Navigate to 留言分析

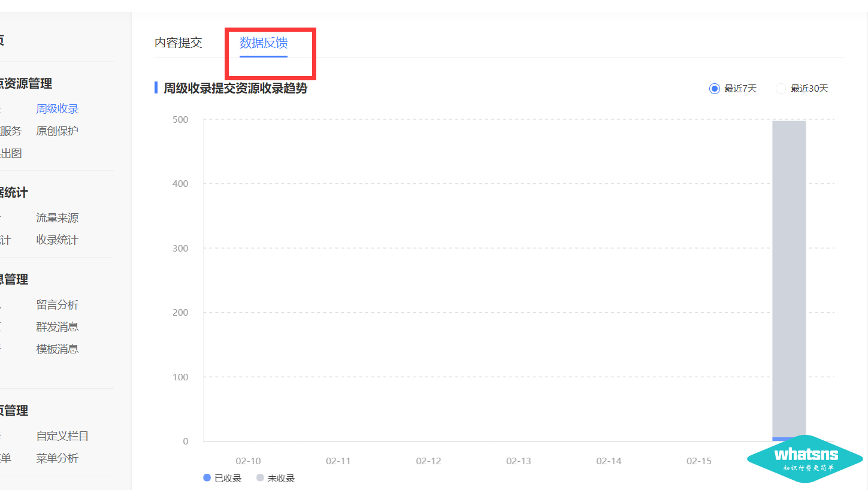click(58, 305)
